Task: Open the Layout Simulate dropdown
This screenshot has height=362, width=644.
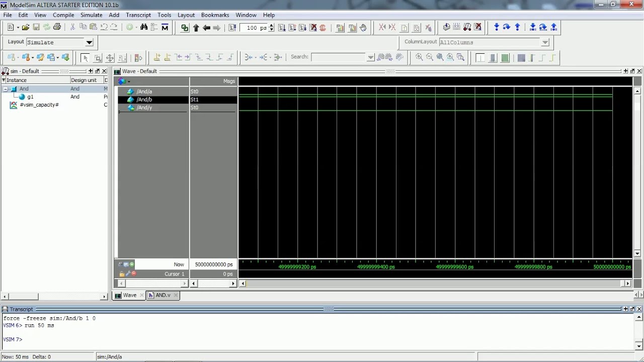Action: click(x=89, y=42)
